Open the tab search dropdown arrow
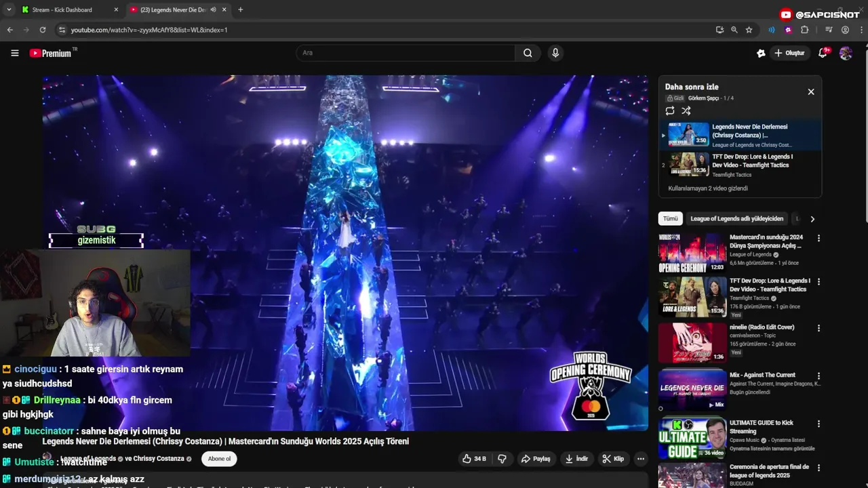This screenshot has width=868, height=488. click(9, 9)
